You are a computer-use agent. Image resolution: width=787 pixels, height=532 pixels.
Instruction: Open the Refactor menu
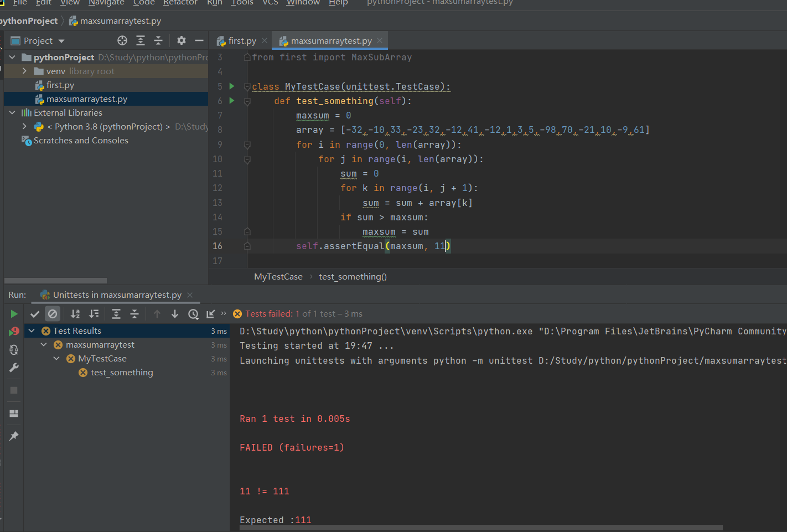(x=180, y=3)
